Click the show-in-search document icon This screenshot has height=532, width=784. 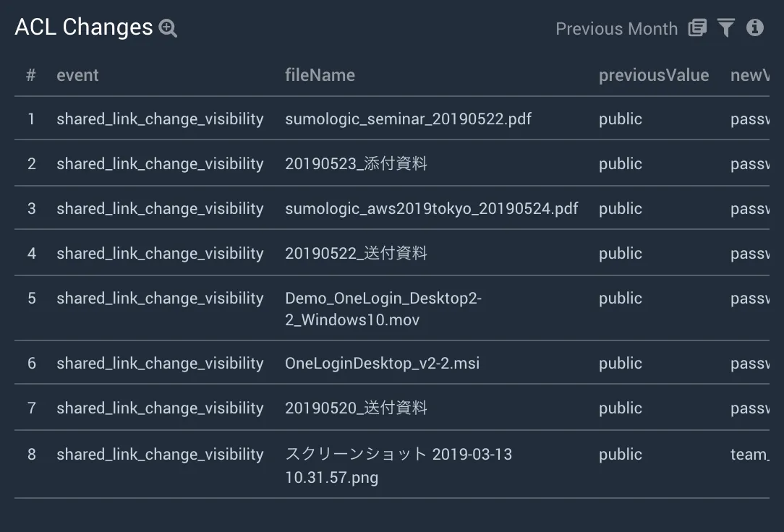coord(697,28)
